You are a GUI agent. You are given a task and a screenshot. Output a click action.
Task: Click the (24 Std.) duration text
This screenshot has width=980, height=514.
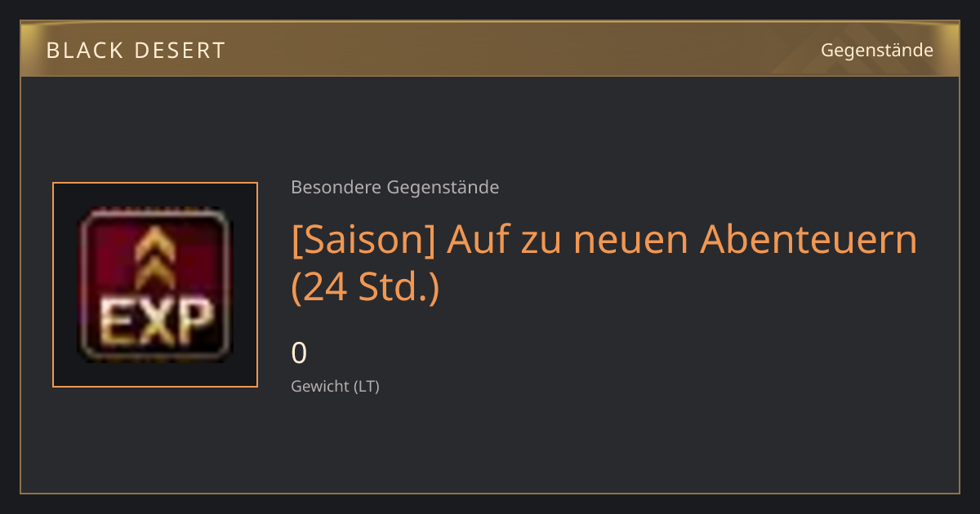(365, 288)
